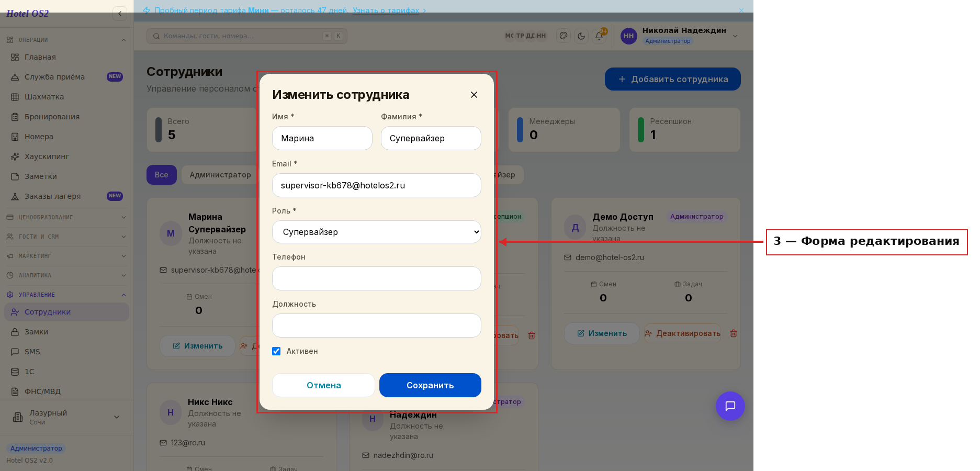This screenshot has width=980, height=471.
Task: Click the Сотрудники sidebar icon
Action: (x=15, y=312)
